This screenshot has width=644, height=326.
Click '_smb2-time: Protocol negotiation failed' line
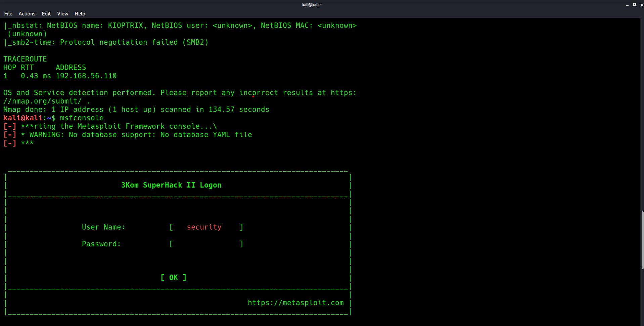106,42
